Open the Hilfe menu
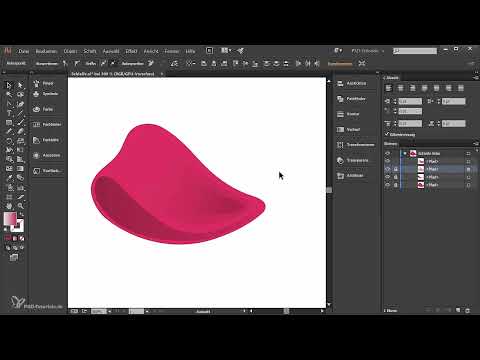This screenshot has height=360, width=480. pos(190,51)
